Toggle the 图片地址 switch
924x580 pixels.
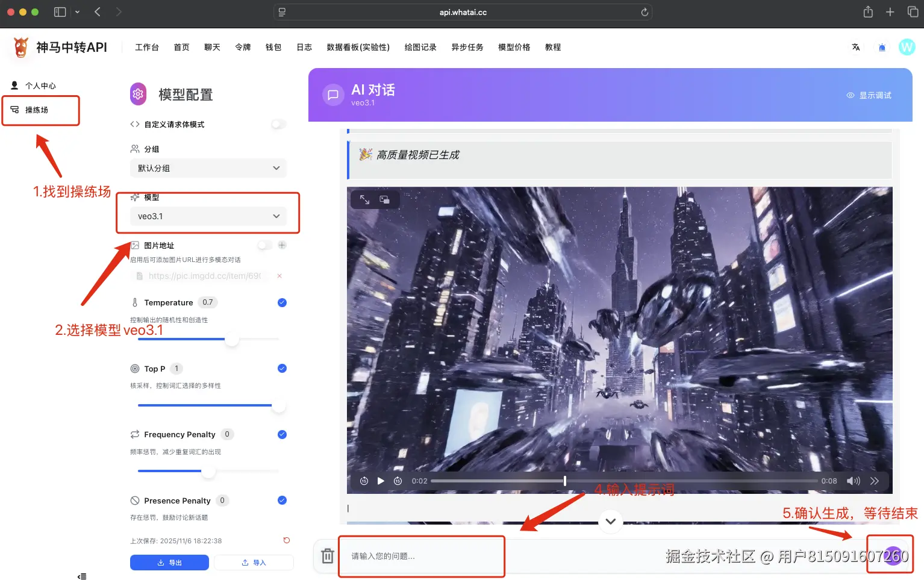click(x=264, y=245)
